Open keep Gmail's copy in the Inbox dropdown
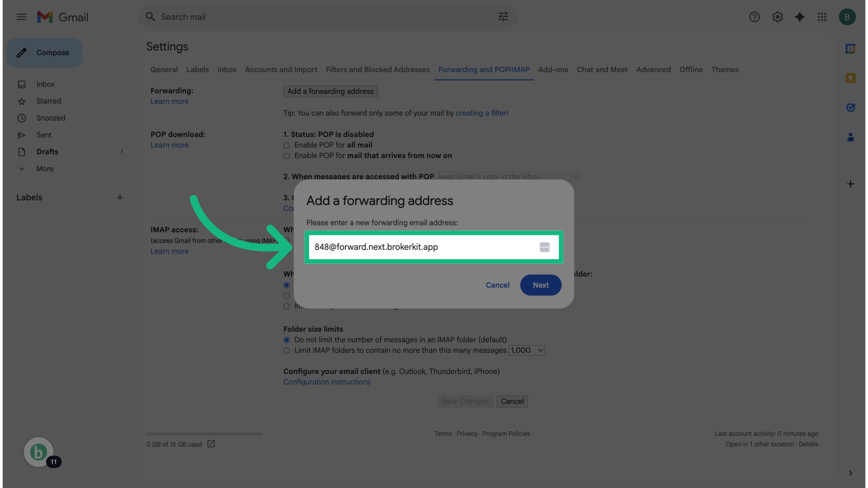 [508, 177]
